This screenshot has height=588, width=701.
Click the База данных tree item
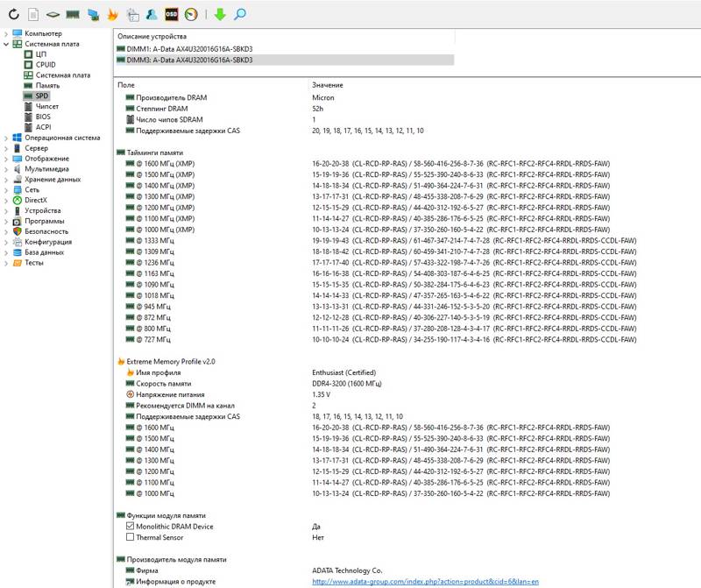tap(45, 252)
